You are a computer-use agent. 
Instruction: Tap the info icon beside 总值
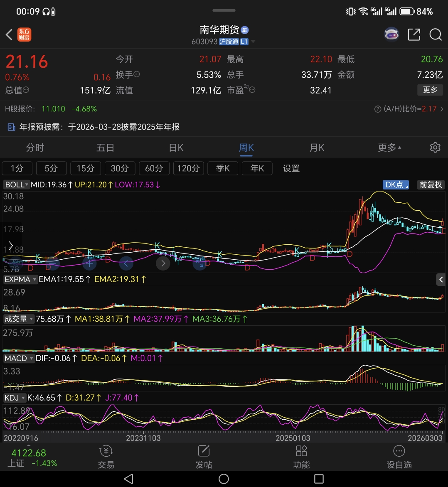pyautogui.click(x=26, y=90)
